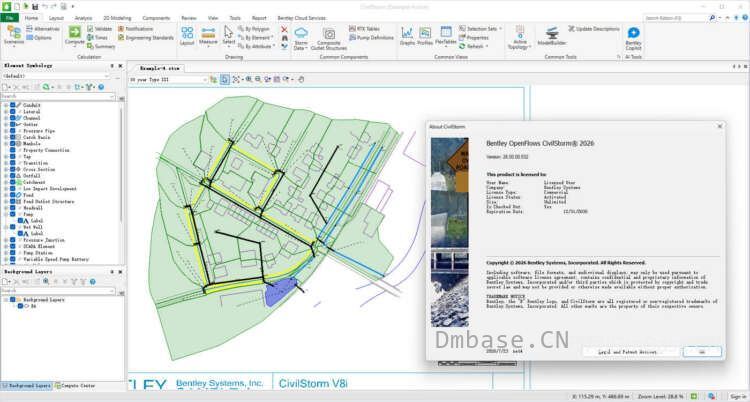Open the Scenarios tool in ribbon
The width and height of the screenshot is (750, 402).
13,35
